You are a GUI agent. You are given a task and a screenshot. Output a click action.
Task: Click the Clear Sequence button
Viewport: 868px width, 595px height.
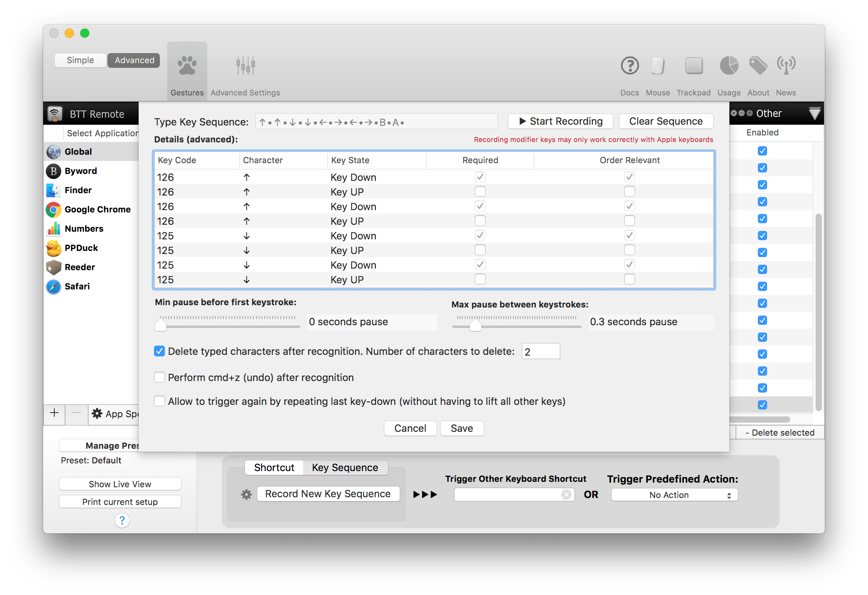click(x=666, y=121)
